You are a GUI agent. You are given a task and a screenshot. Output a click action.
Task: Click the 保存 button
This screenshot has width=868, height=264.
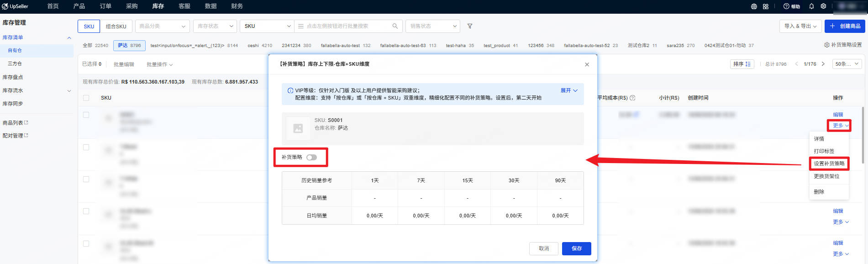click(x=577, y=248)
